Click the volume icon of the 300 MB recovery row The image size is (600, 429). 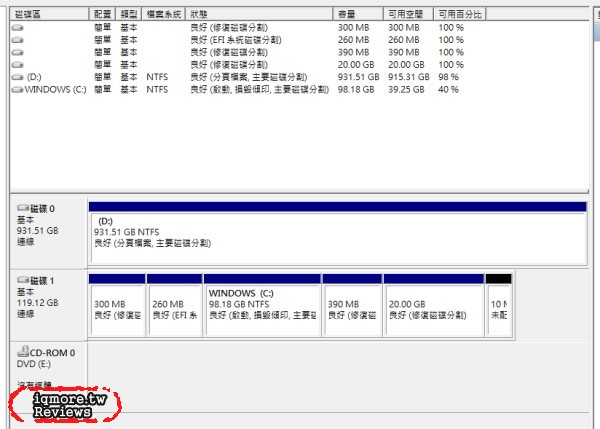click(x=18, y=28)
